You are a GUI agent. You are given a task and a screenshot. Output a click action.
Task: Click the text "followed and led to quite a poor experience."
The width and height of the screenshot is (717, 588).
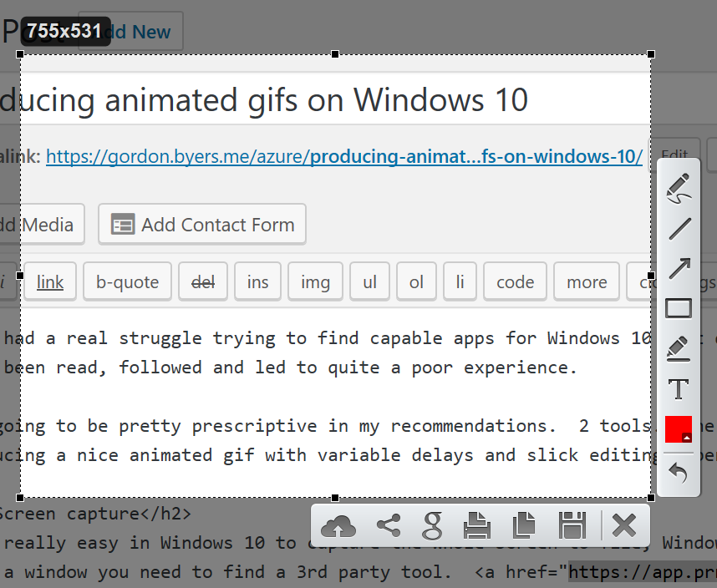coord(348,367)
